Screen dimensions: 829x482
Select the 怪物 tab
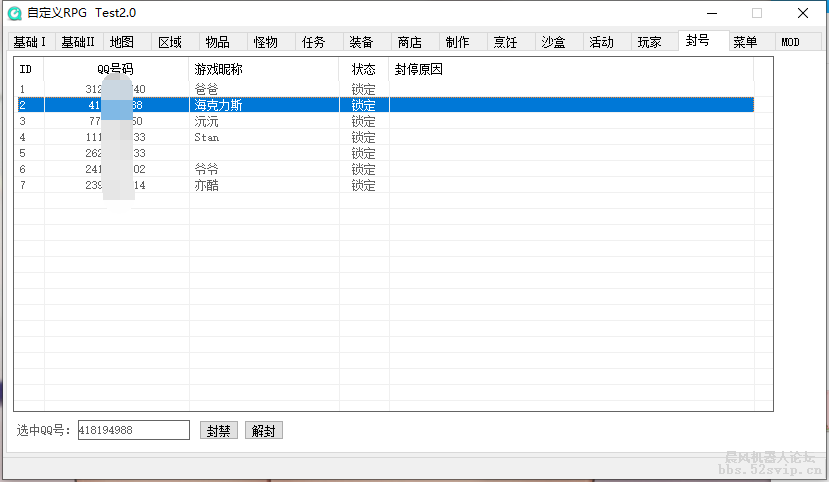pos(265,42)
